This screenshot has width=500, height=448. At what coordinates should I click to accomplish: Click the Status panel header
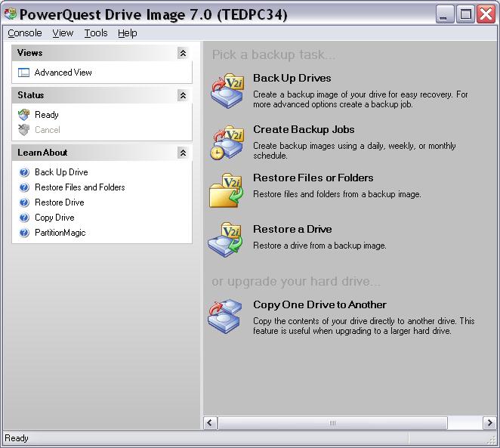coord(102,95)
